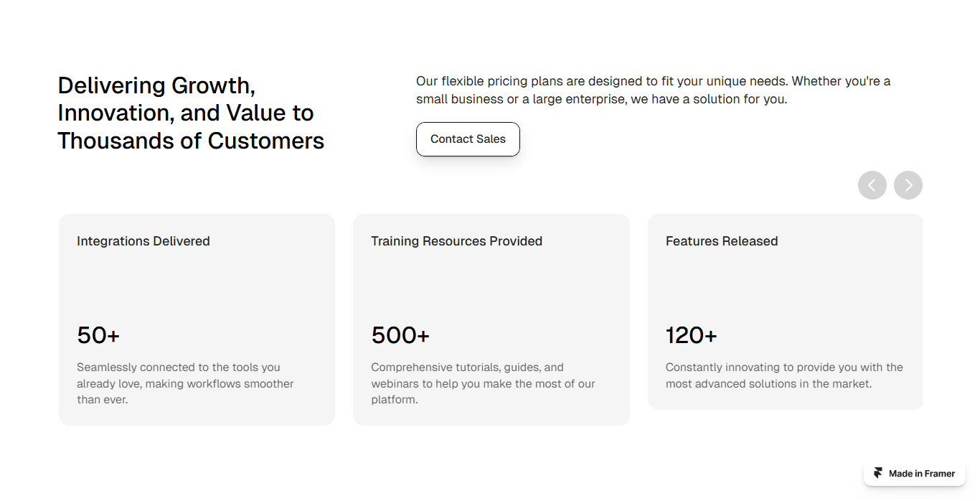Screen dimensions: 980x501
Task: Click the Made in Framer text label
Action: pyautogui.click(x=922, y=474)
